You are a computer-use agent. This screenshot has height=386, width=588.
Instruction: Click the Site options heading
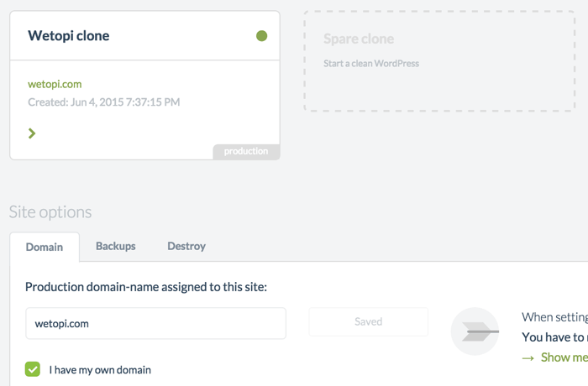coord(50,212)
